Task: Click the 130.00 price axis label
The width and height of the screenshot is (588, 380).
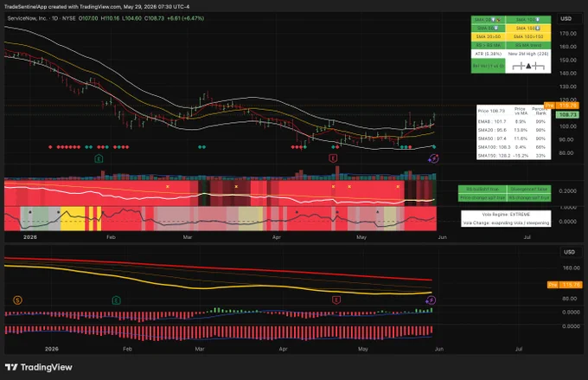Action: click(x=568, y=87)
